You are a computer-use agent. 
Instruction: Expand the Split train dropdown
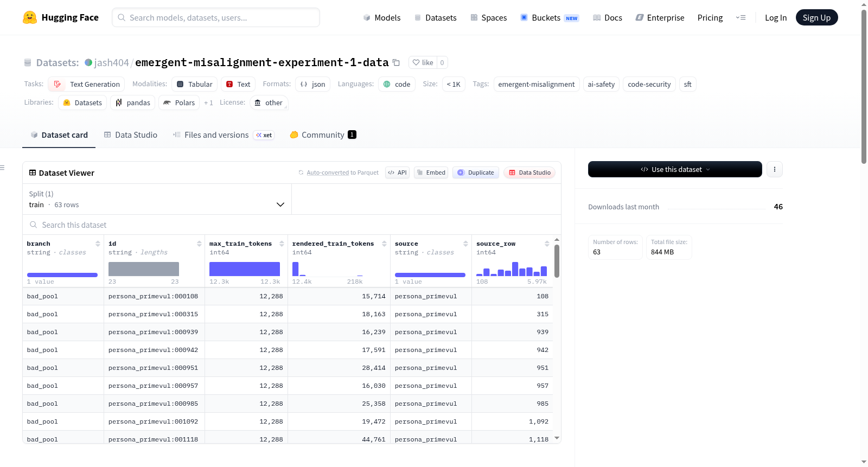157,199
